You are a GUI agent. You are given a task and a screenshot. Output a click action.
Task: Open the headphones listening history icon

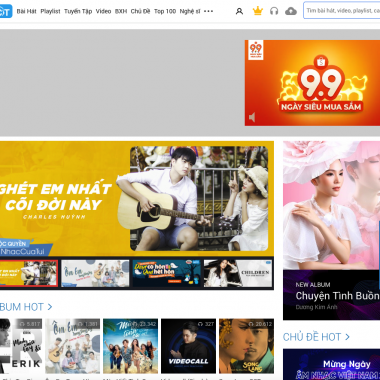pos(274,11)
